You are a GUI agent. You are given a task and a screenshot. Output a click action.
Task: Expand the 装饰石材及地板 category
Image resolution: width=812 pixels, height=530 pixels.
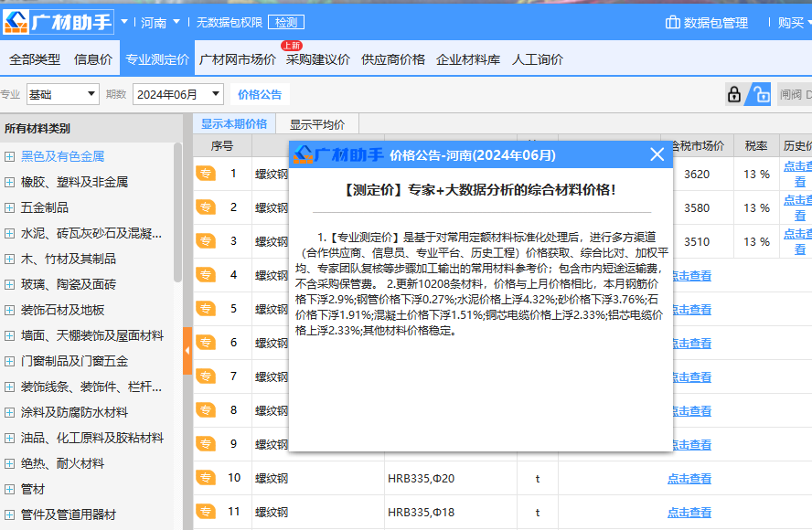[9, 310]
